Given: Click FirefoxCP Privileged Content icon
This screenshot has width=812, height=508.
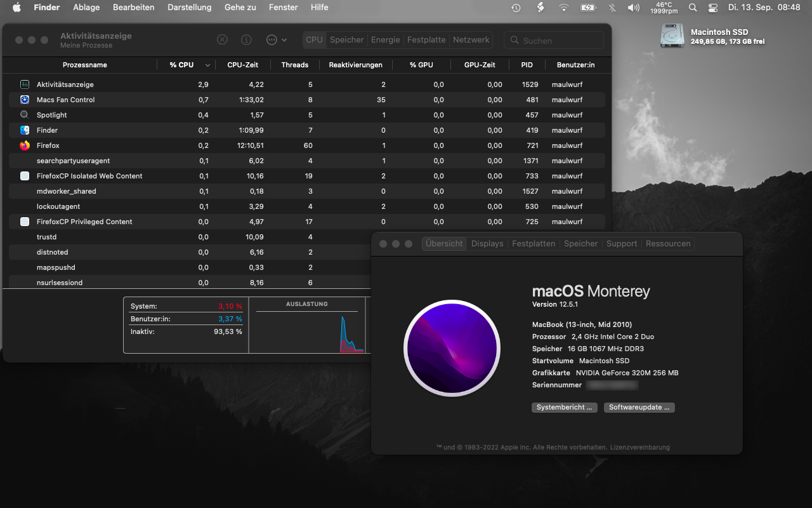Looking at the screenshot, I should [x=25, y=222].
